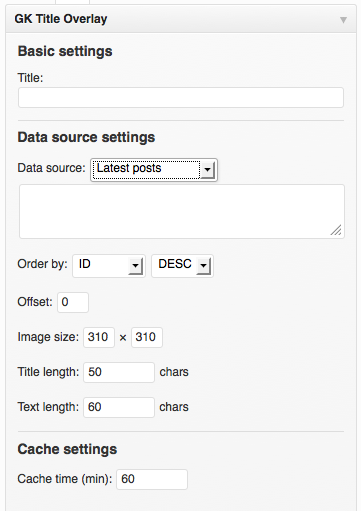Click chars text after Text length field
361x511 pixels.
(x=174, y=407)
